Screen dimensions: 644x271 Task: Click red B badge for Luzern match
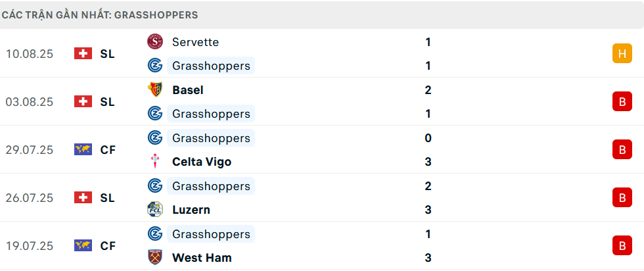pos(621,198)
